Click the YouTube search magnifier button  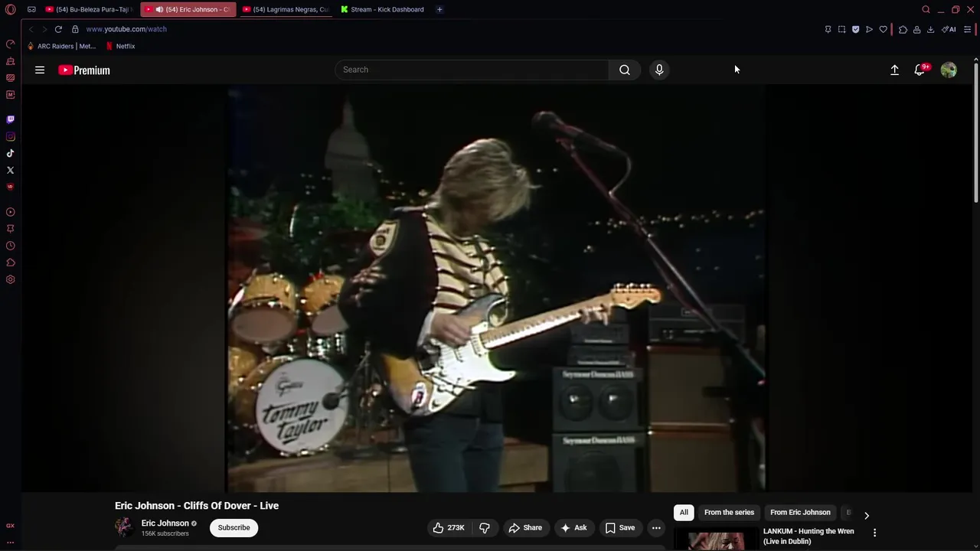[x=625, y=70]
